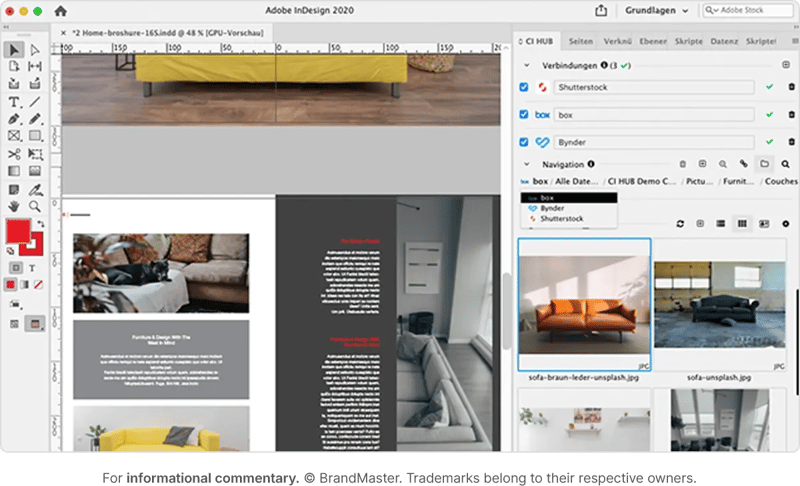
Task: Select the Line tool
Action: 35,102
